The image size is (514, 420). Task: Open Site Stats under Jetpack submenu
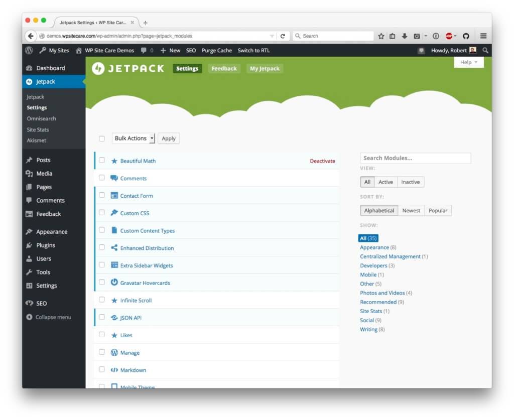coord(38,130)
